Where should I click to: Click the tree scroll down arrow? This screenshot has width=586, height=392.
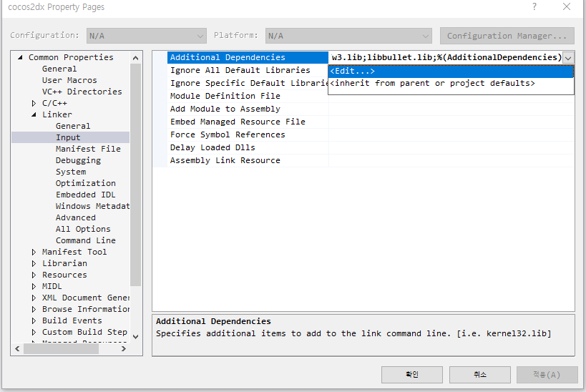[136, 337]
